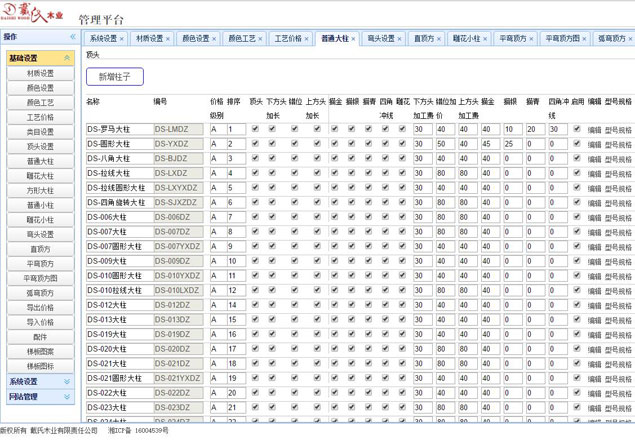Open 导出价格 in the sidebar
The height and width of the screenshot is (440, 635).
click(40, 308)
